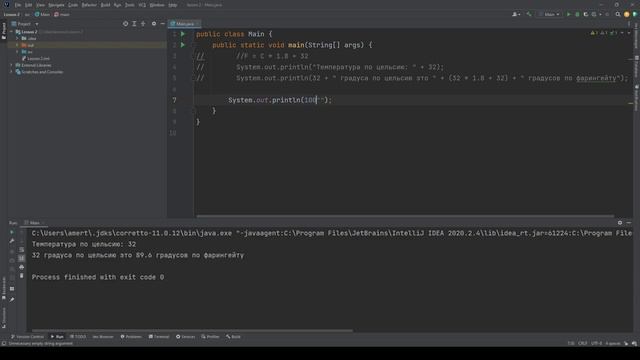640x360 pixels.
Task: Toggle scroll to end in Run console
Action: 22,258
